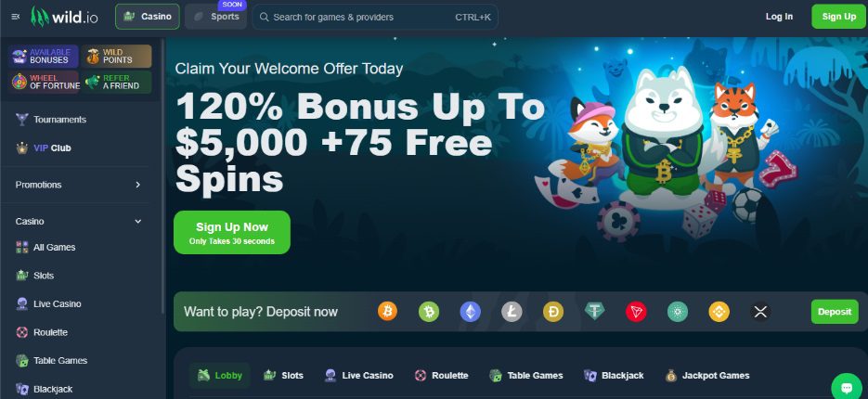Viewport: 868px width, 399px height.
Task: Click the green Deposit button
Action: 835,312
